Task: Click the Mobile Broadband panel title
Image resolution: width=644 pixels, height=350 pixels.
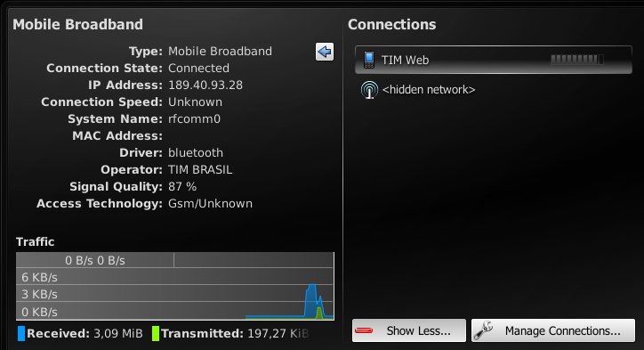Action: click(77, 25)
